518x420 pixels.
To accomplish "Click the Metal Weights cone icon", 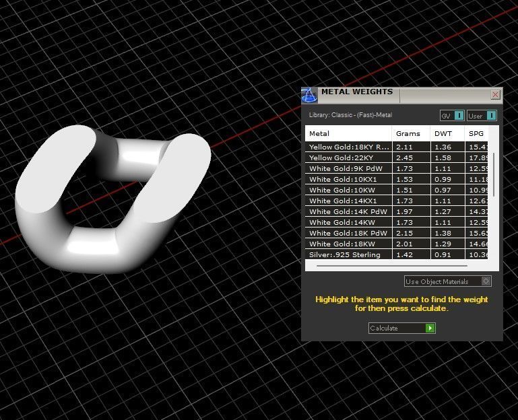I will click(309, 96).
